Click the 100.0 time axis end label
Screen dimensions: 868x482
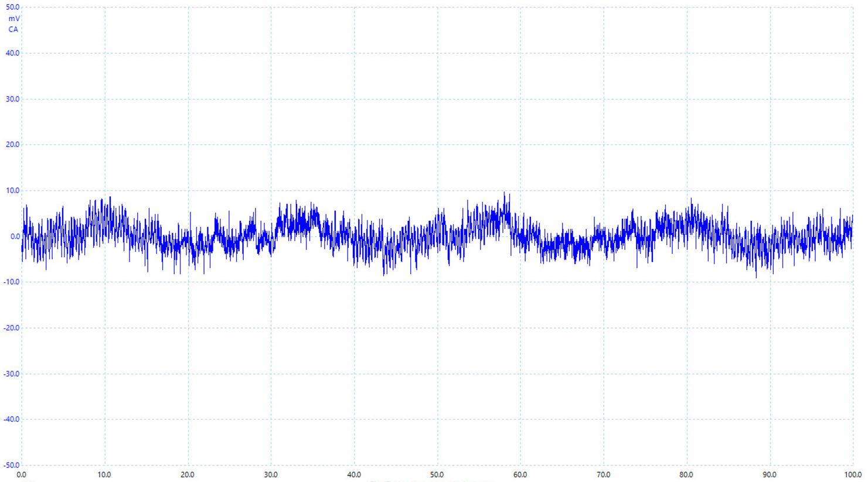[852, 475]
